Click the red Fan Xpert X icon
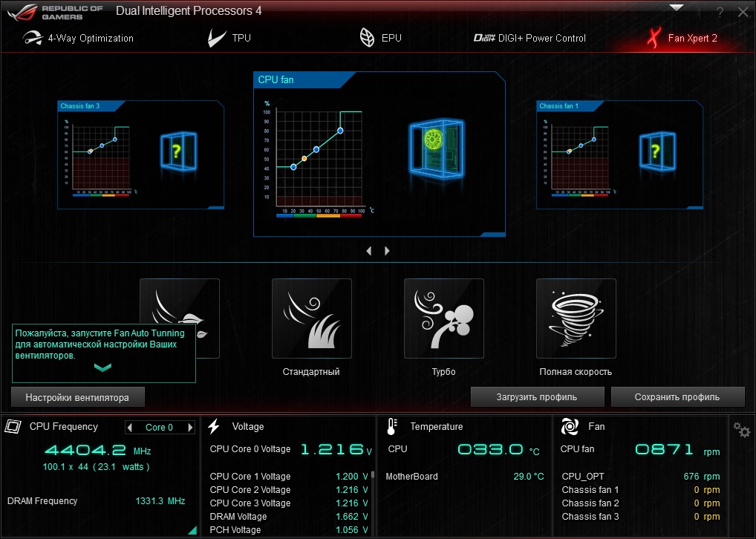 coord(654,38)
